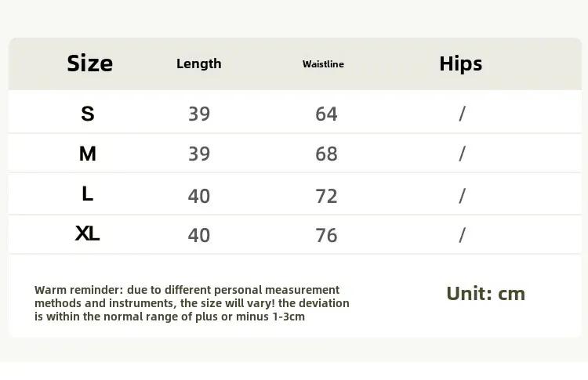588x380 pixels.
Task: Select the M size row label
Action: pyautogui.click(x=88, y=154)
